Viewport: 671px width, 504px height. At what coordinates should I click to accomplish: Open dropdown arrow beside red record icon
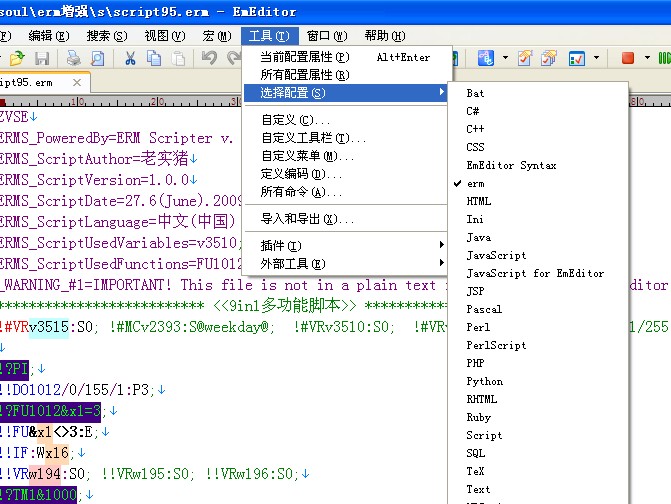point(647,58)
